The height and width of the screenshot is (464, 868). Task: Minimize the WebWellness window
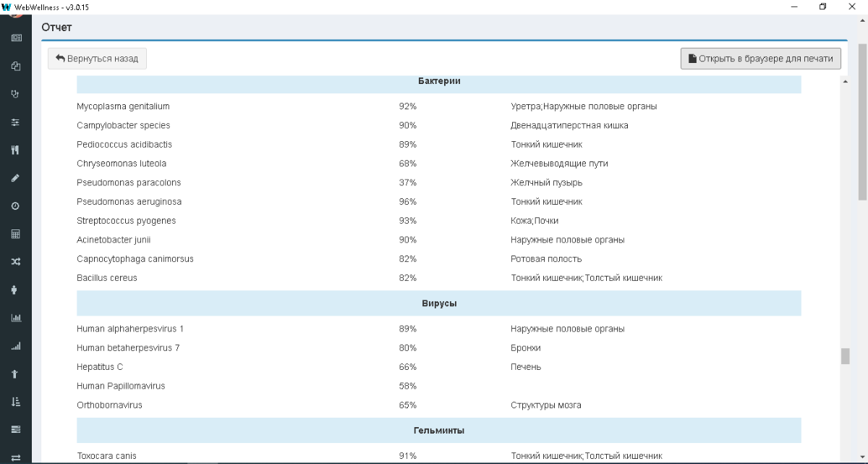click(x=795, y=7)
